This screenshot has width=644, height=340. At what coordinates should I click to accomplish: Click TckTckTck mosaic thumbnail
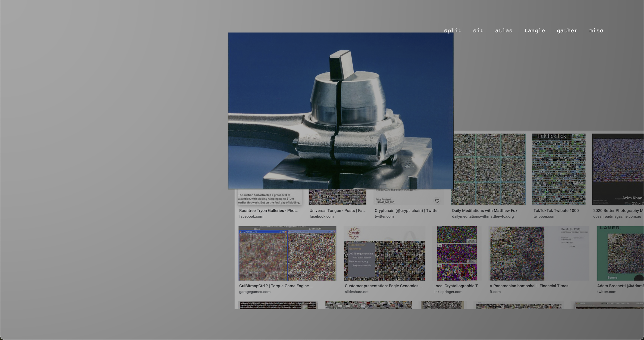[x=559, y=169]
